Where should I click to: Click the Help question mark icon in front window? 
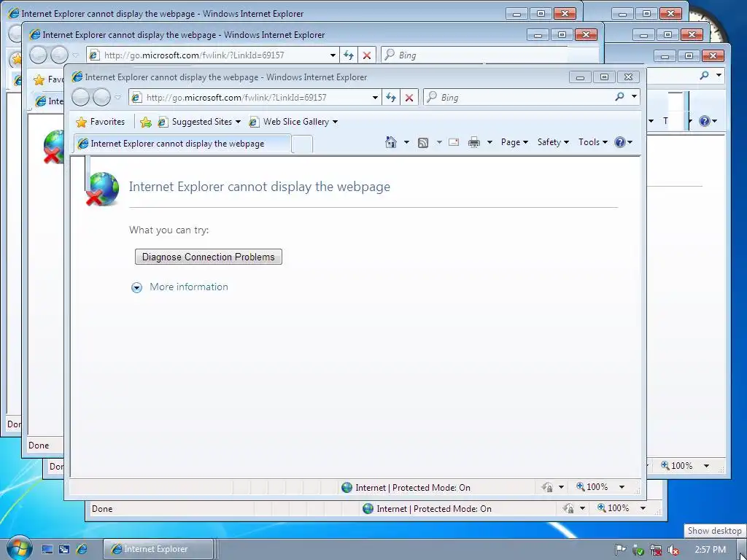pos(620,142)
